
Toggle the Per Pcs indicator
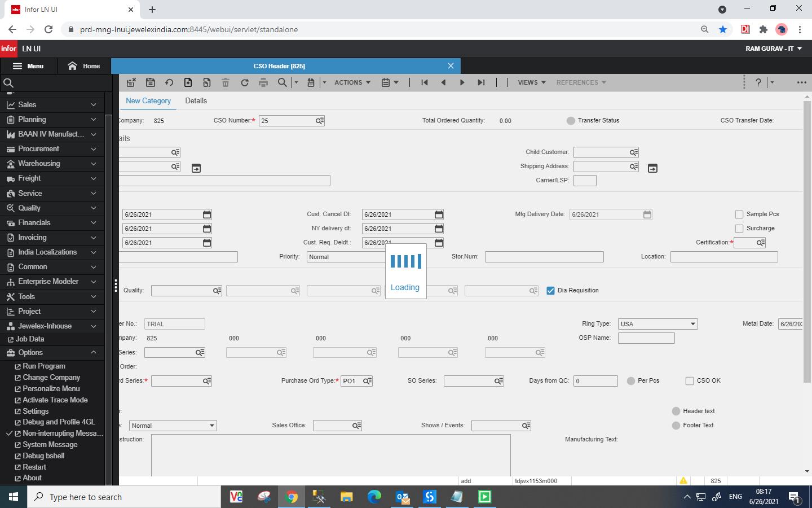(631, 381)
